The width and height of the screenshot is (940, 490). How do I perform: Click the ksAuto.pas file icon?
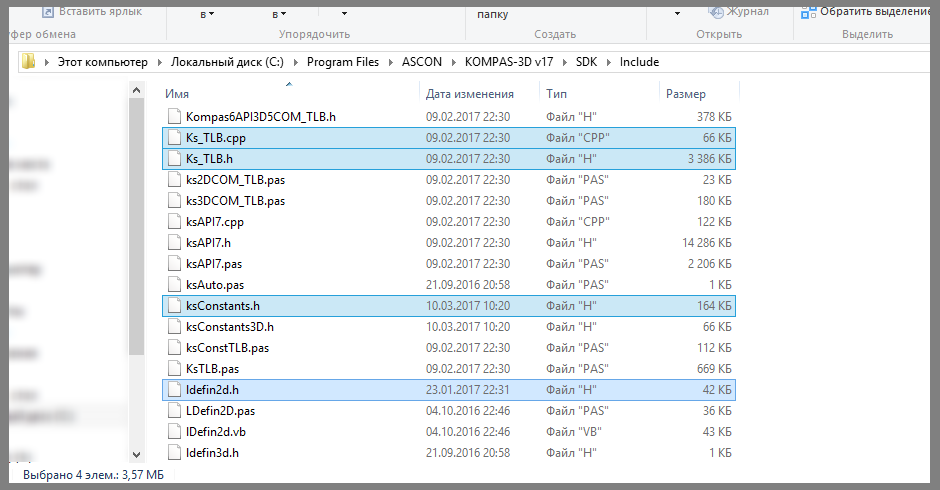tap(174, 284)
